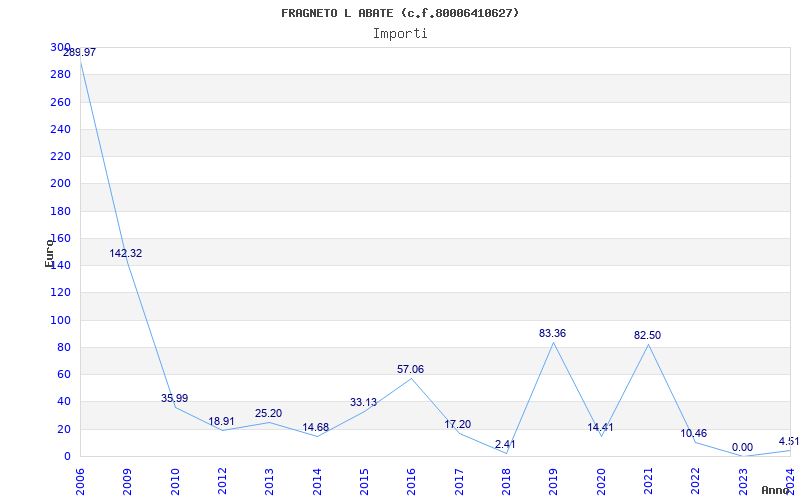Click y-axis tick 120
This screenshot has height=500, width=800.
click(x=60, y=293)
